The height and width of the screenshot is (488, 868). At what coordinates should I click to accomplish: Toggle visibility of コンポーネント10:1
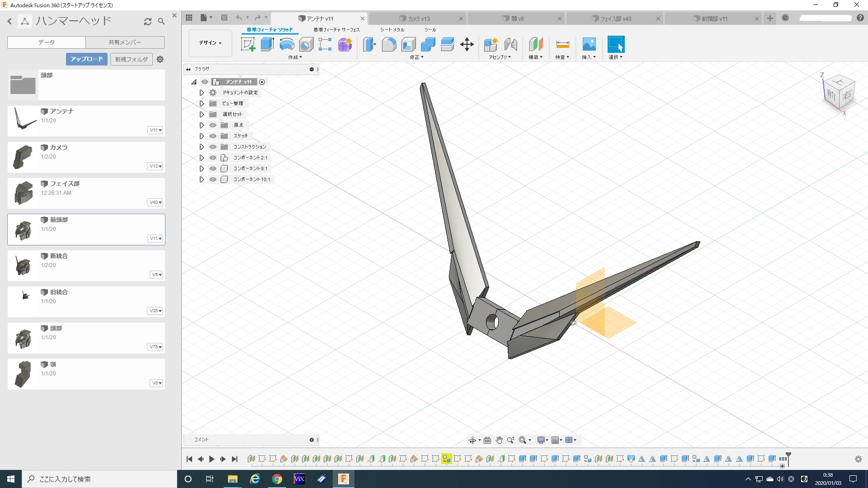pyautogui.click(x=213, y=179)
